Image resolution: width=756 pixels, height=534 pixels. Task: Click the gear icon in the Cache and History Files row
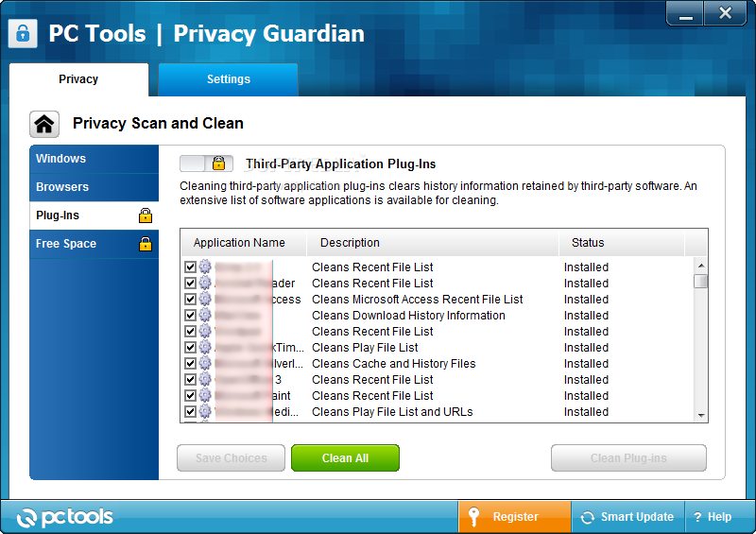click(x=205, y=363)
